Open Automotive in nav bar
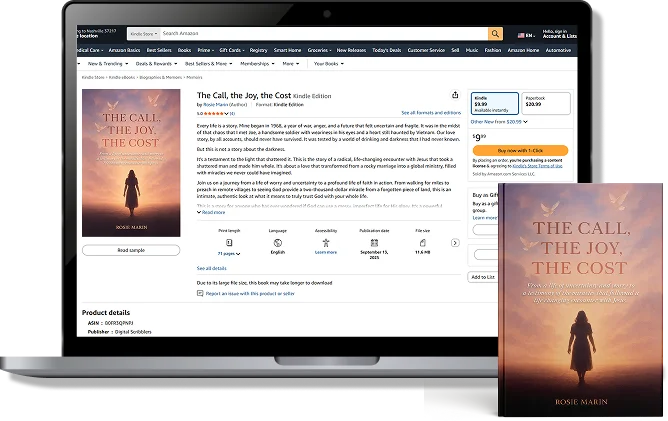Image resolution: width=668 pixels, height=421 pixels. (x=558, y=50)
